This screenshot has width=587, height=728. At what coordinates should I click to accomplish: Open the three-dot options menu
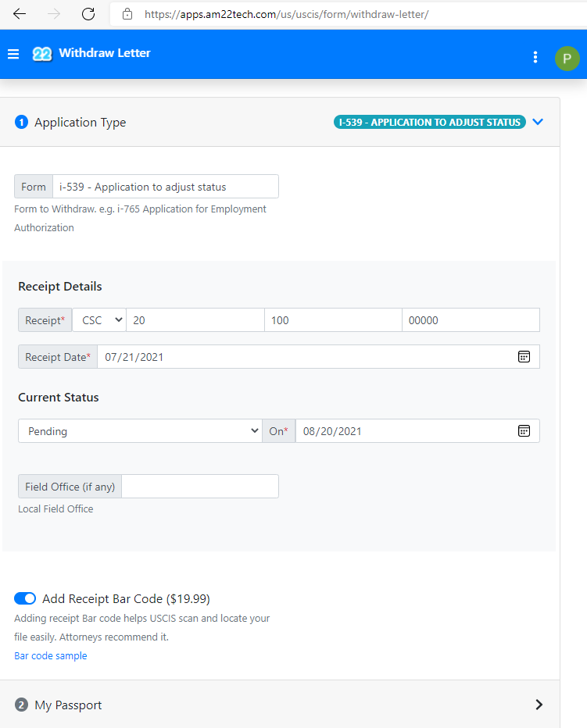click(x=535, y=57)
